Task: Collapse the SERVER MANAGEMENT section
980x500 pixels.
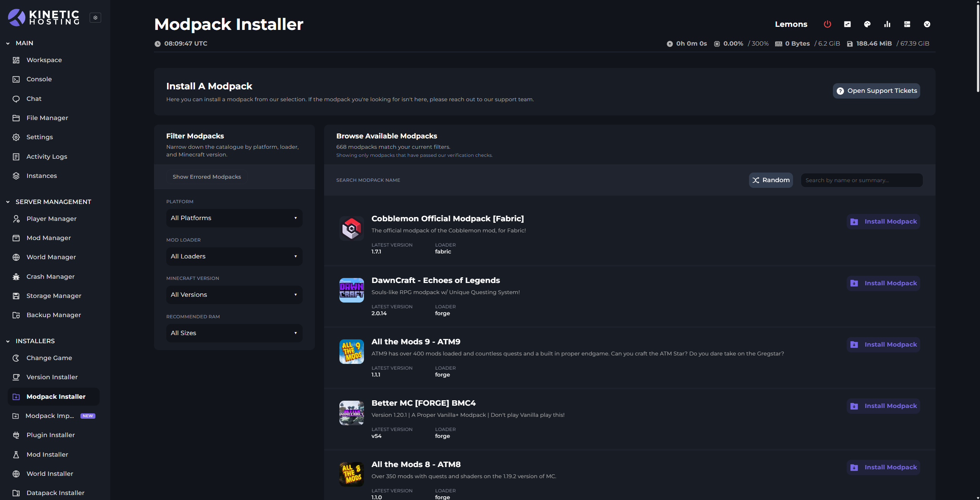Action: [x=49, y=202]
